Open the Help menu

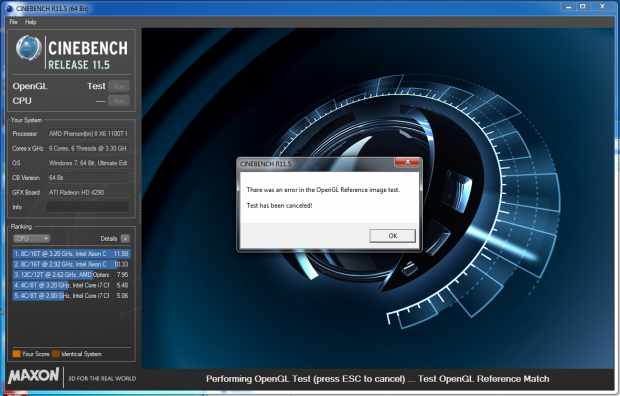(30, 22)
